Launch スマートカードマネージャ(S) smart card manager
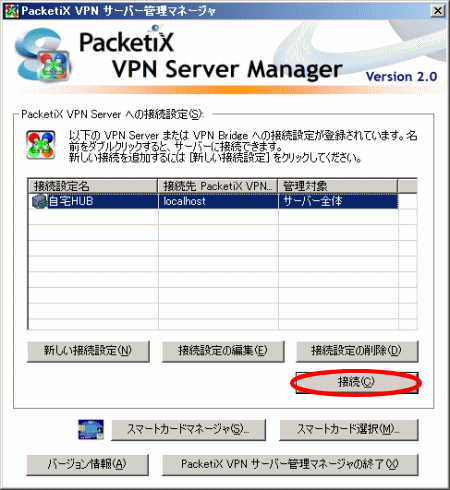The width and height of the screenshot is (450, 490). pyautogui.click(x=188, y=430)
